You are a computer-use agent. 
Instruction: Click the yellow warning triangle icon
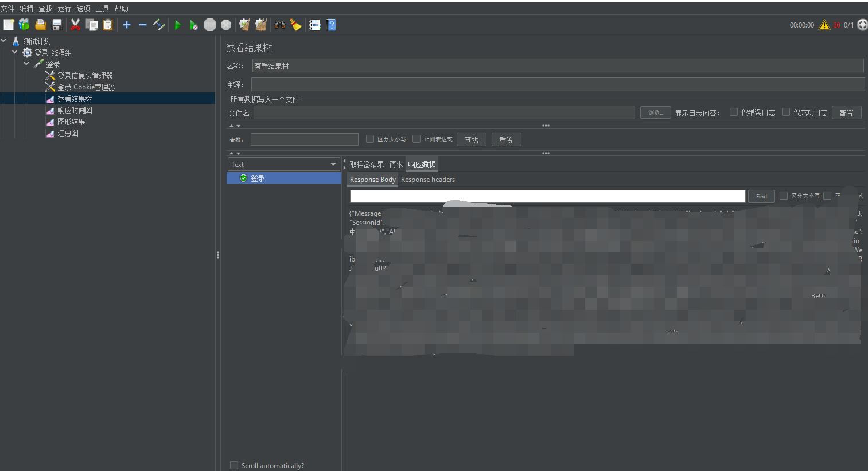[x=824, y=25]
